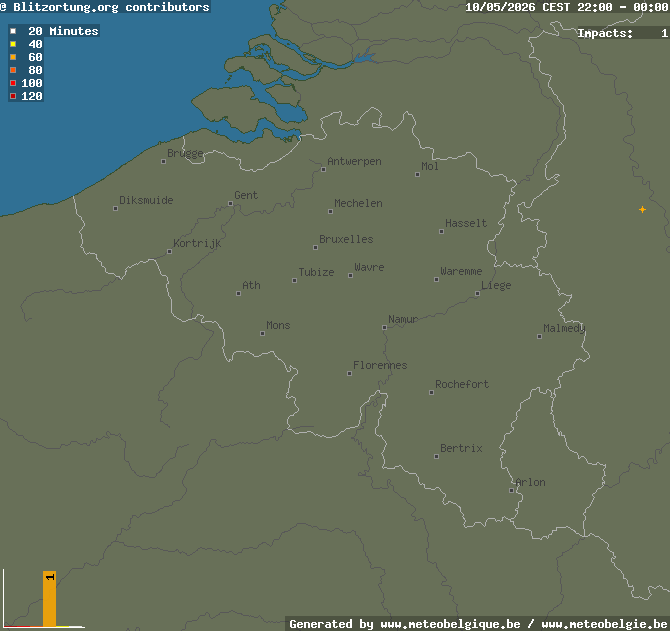670x631 pixels.
Task: Click the Hasselt city marker square
Action: (441, 232)
